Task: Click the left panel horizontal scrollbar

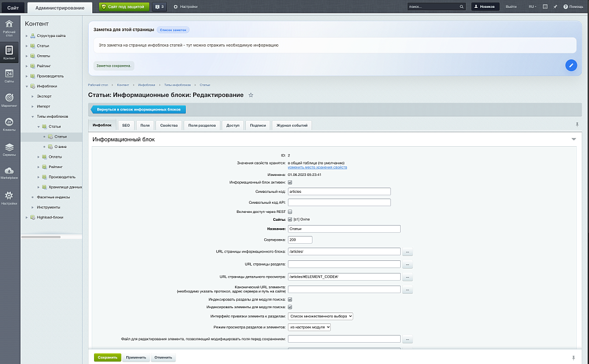Action: pos(41,237)
